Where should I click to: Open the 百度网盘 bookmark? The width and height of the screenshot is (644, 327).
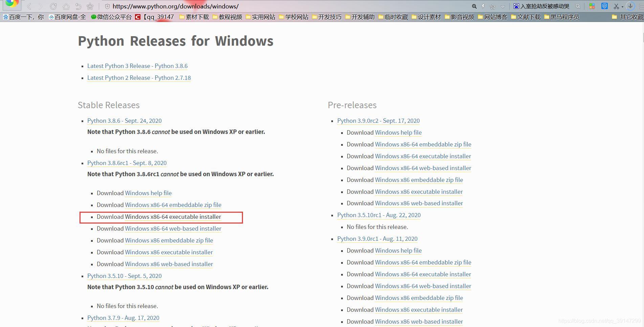coord(67,17)
